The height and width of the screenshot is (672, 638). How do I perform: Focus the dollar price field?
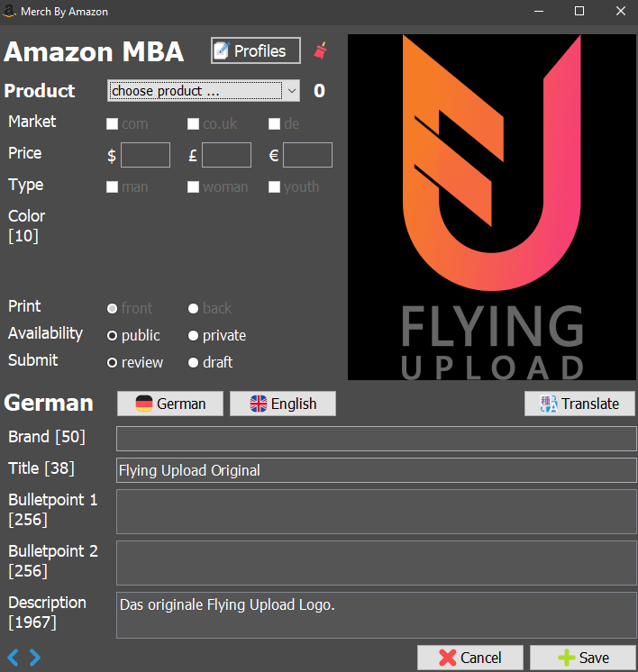[145, 155]
